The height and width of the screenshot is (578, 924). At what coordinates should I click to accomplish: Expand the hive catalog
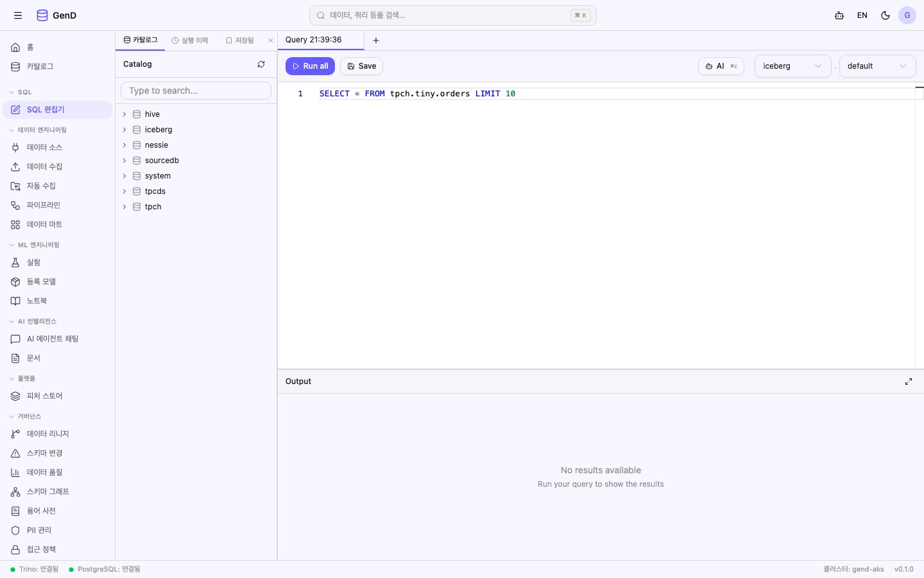pyautogui.click(x=124, y=114)
